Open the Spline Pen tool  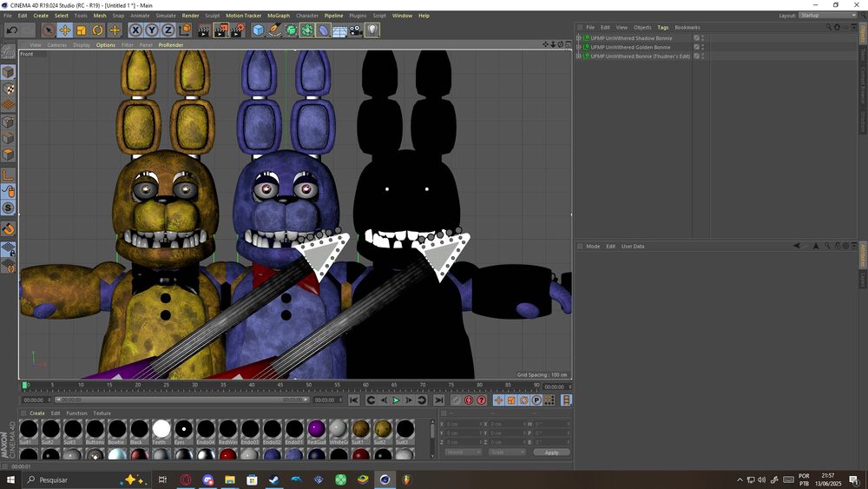274,30
